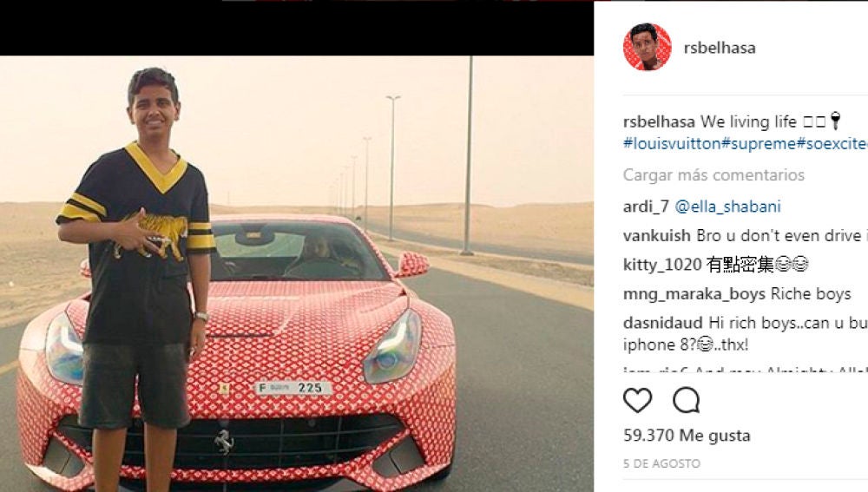Open rsbelhasa username in caption
This screenshot has width=868, height=492.
click(x=659, y=121)
